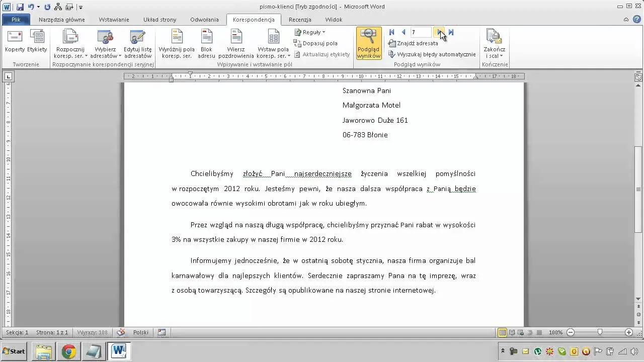This screenshot has height=362, width=644.
Task: Click the macro recording status icon
Action: 162,332
